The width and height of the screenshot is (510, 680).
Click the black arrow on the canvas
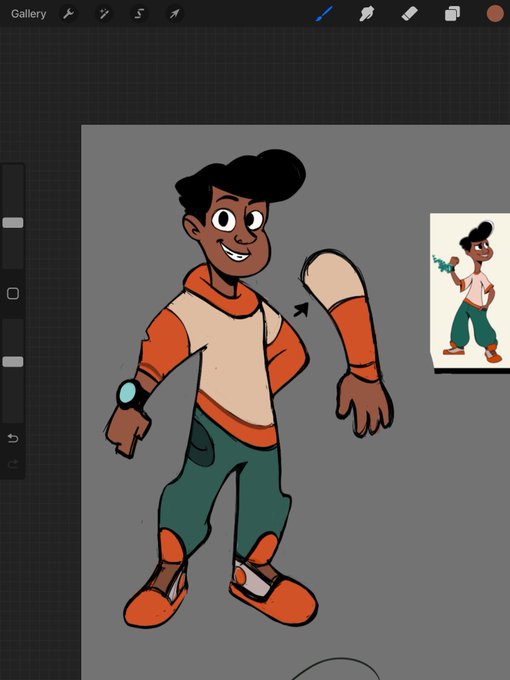(x=301, y=309)
